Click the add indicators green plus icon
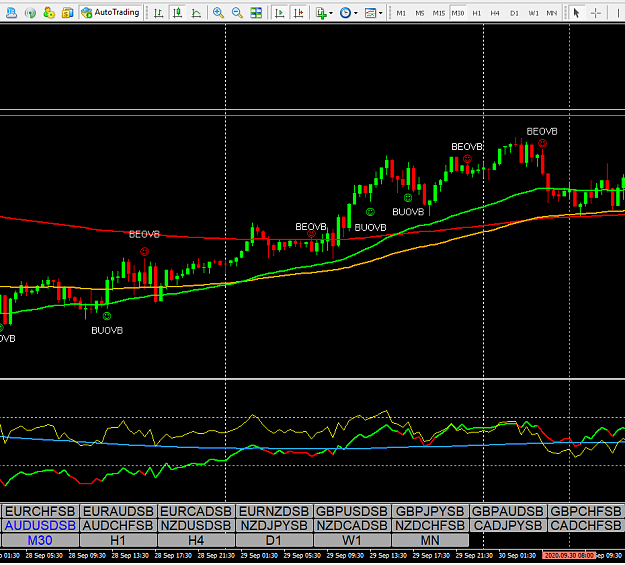 tap(321, 13)
